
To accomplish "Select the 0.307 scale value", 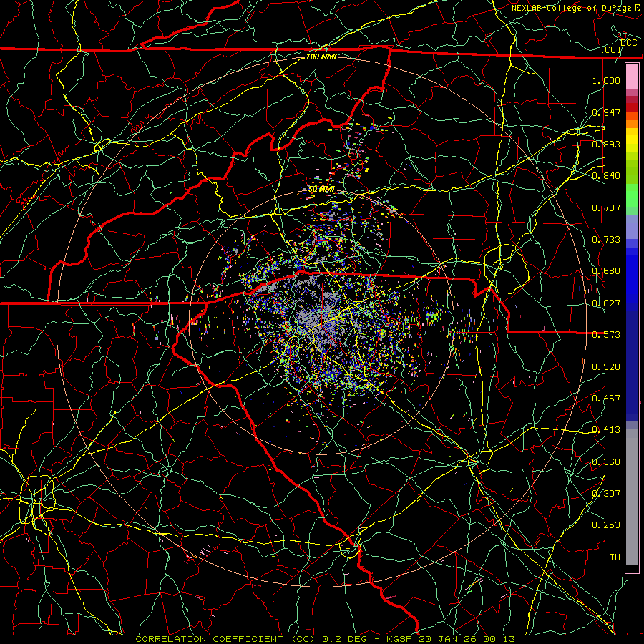I will point(606,494).
